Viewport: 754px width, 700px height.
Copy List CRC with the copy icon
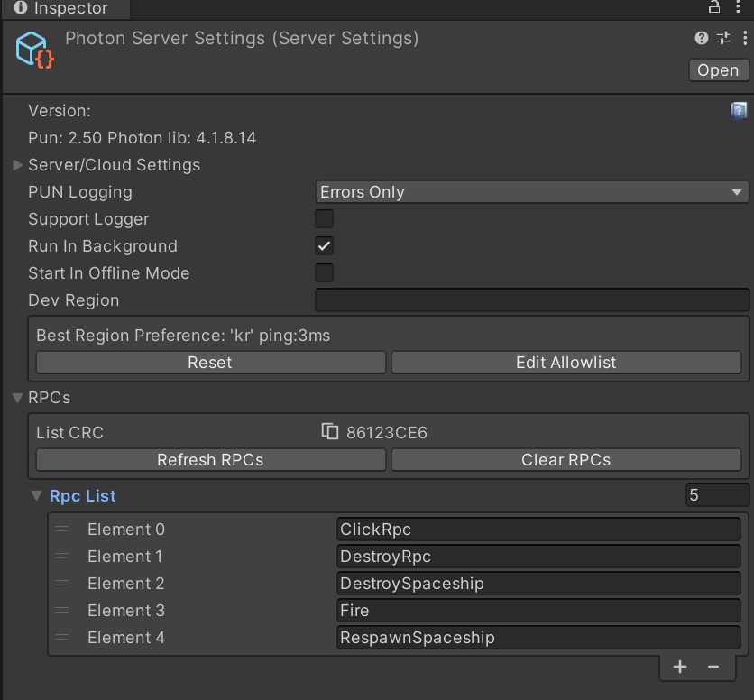tap(330, 431)
